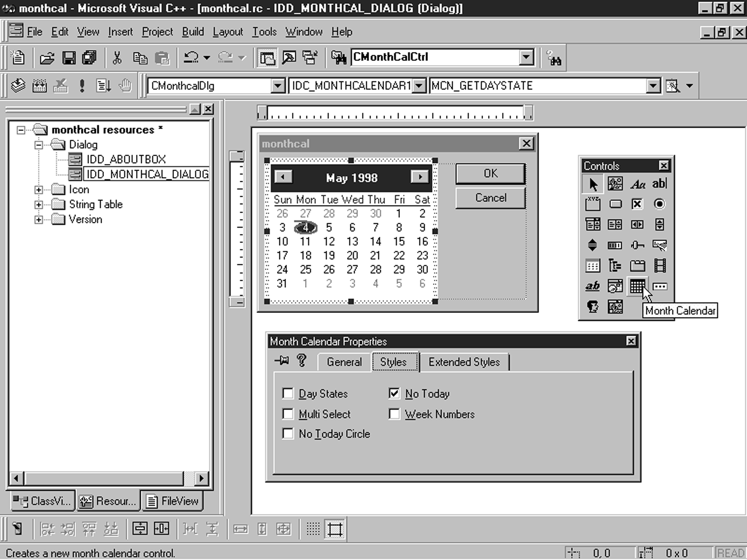747x560 pixels.
Task: Enable the Day States checkbox
Action: (x=288, y=394)
